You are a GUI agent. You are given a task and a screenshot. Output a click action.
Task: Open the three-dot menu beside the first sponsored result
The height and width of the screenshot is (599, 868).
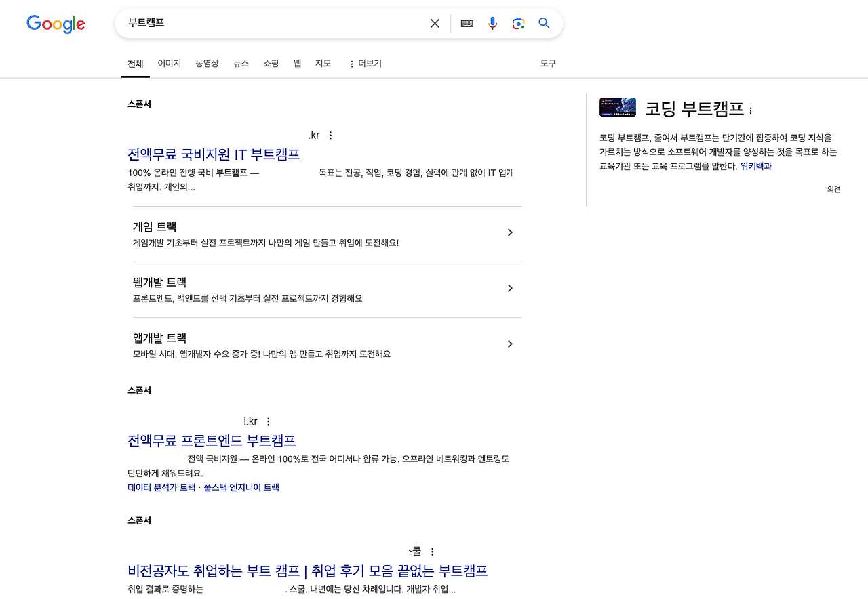click(x=330, y=135)
